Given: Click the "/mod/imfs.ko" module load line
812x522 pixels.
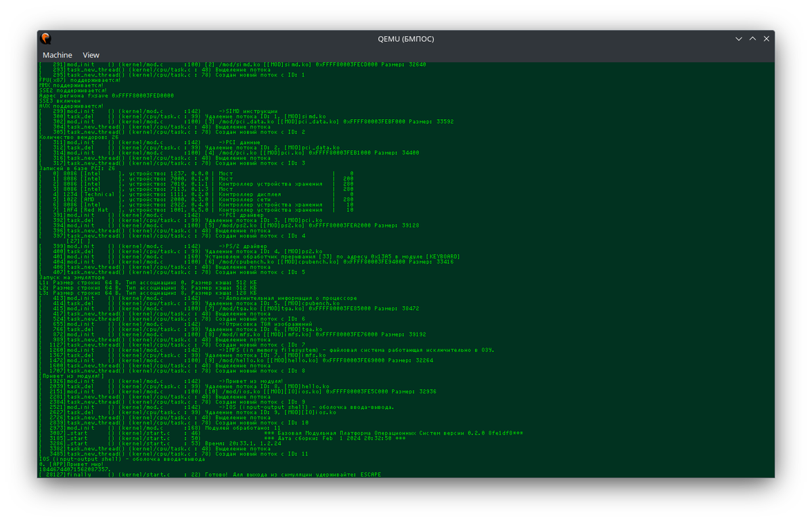Looking at the screenshot, I should (233, 334).
